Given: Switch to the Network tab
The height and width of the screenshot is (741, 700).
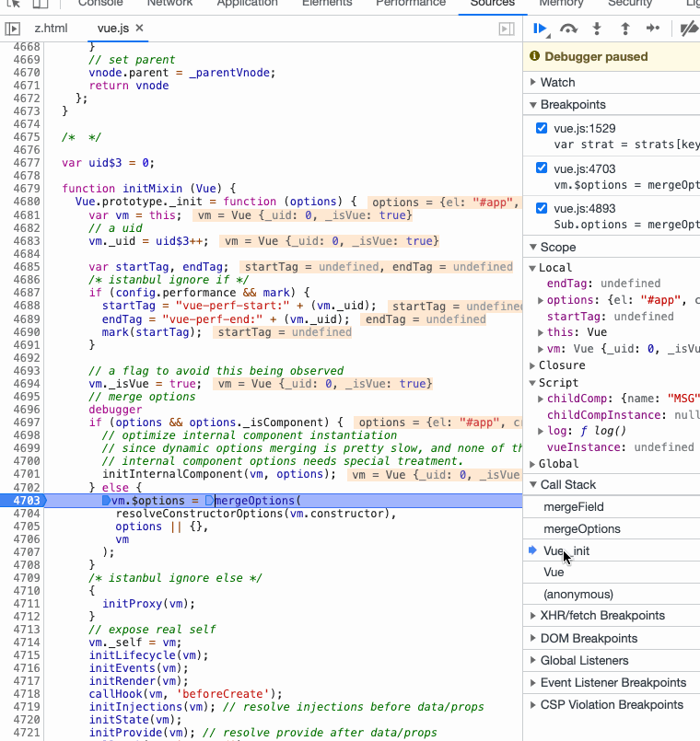Looking at the screenshot, I should tap(169, 4).
